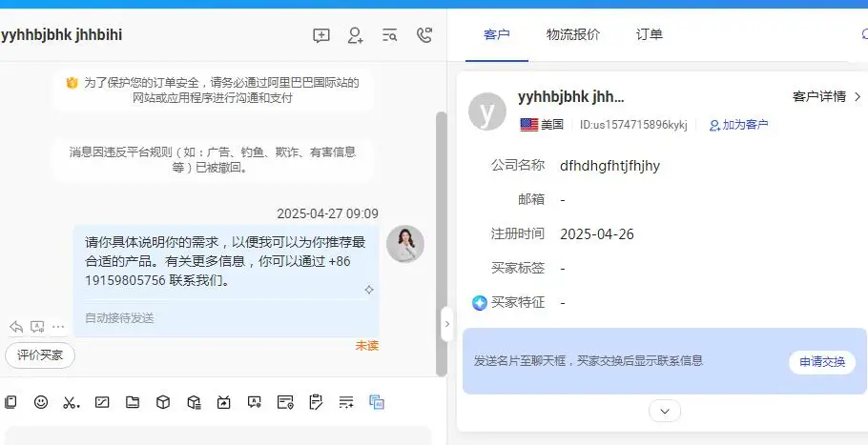Click the product list cube icon
Screen dimensions: 868x445
pyautogui.click(x=194, y=402)
